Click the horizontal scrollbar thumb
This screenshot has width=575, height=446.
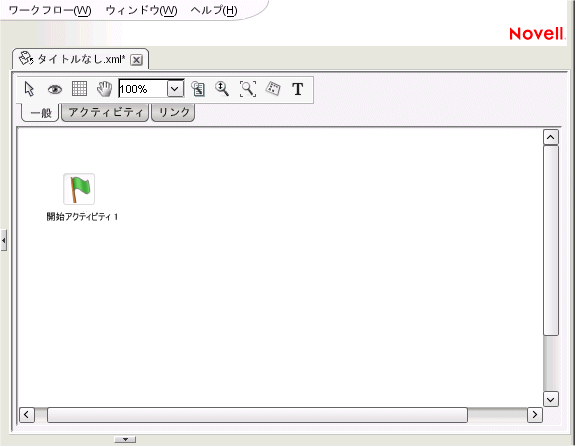[257, 415]
